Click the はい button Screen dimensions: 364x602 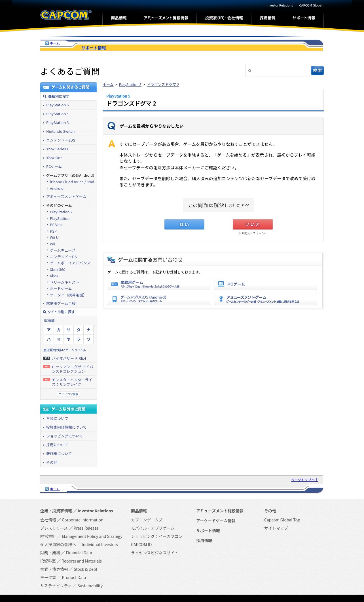(184, 224)
